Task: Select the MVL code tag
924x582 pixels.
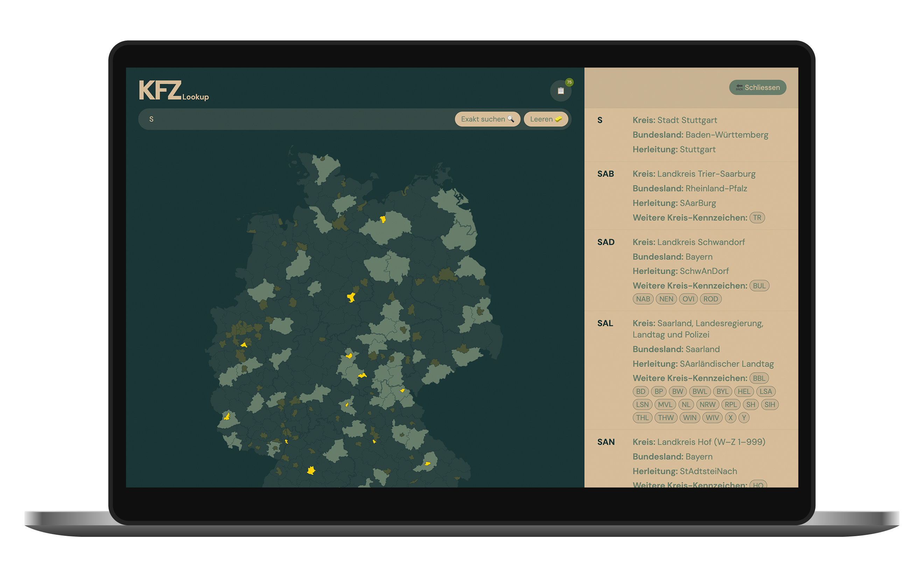Action: [x=665, y=405]
